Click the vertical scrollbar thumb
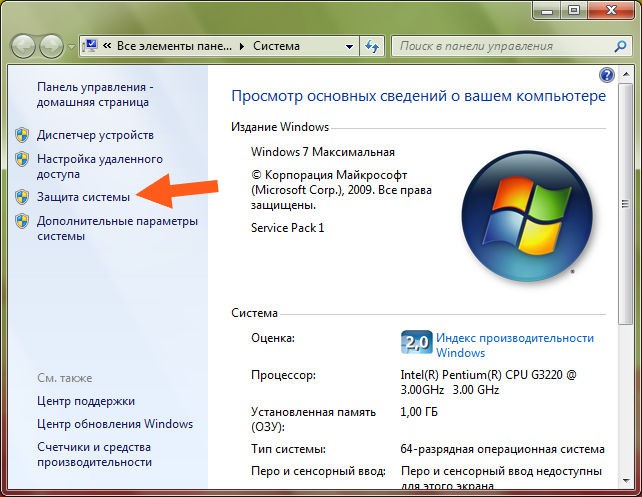This screenshot has width=642, height=497. (x=625, y=203)
